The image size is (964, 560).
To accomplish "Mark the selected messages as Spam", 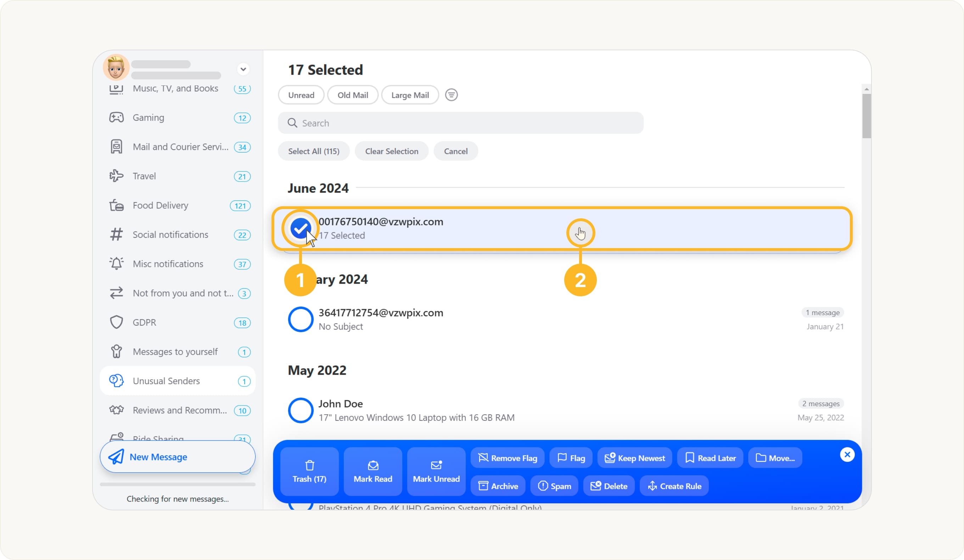I will pos(554,486).
